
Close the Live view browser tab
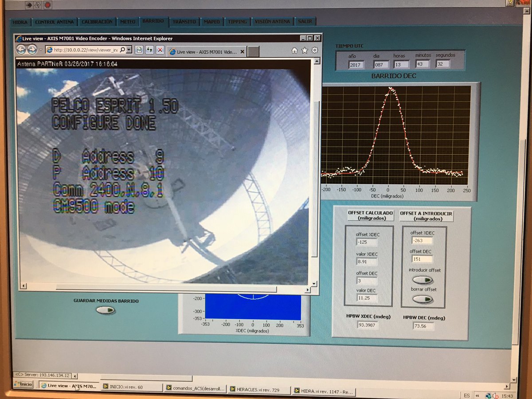coord(242,52)
